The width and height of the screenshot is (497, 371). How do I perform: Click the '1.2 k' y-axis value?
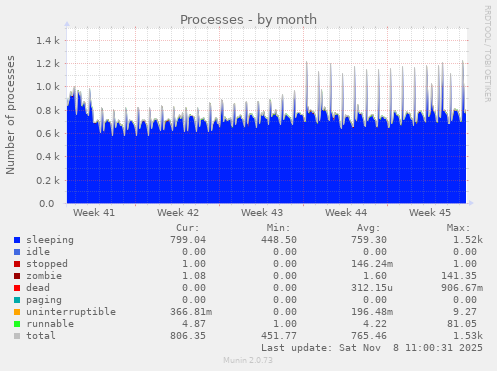[x=48, y=64]
